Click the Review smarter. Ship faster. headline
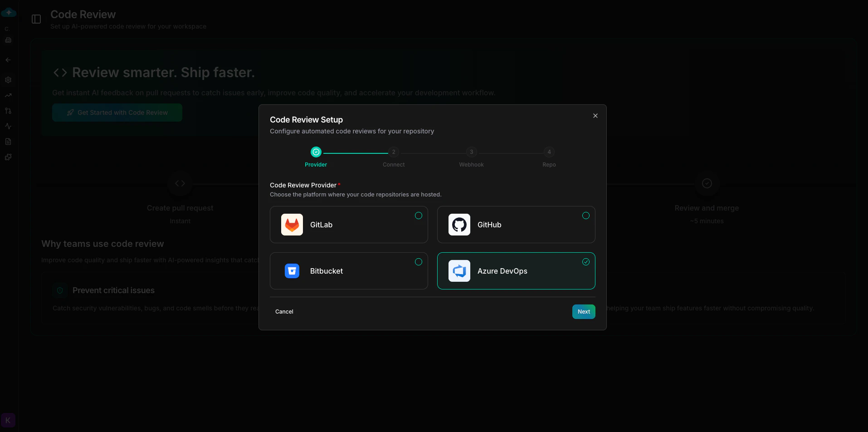The image size is (868, 432). pyautogui.click(x=163, y=72)
